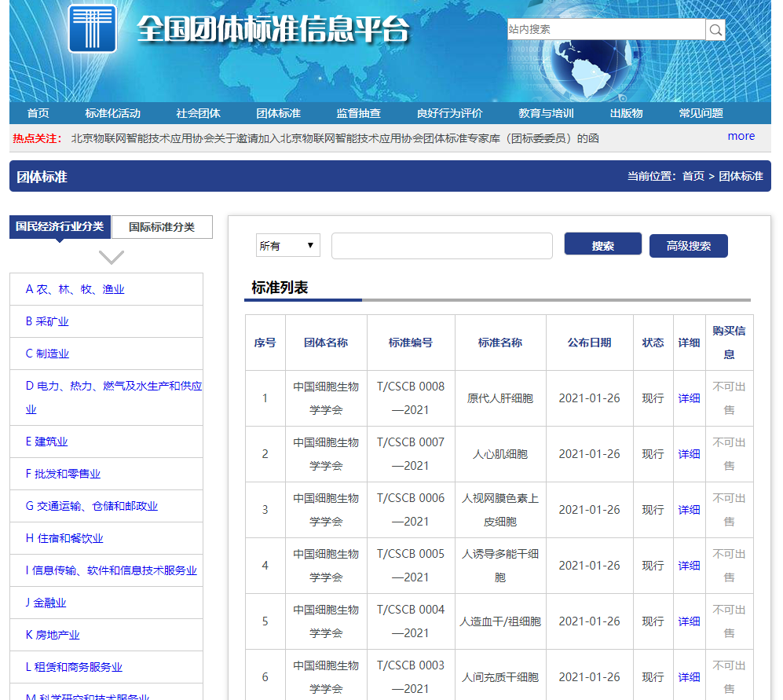
Task: Open 详细 for 原代人肝细胞 standard
Action: 688,398
